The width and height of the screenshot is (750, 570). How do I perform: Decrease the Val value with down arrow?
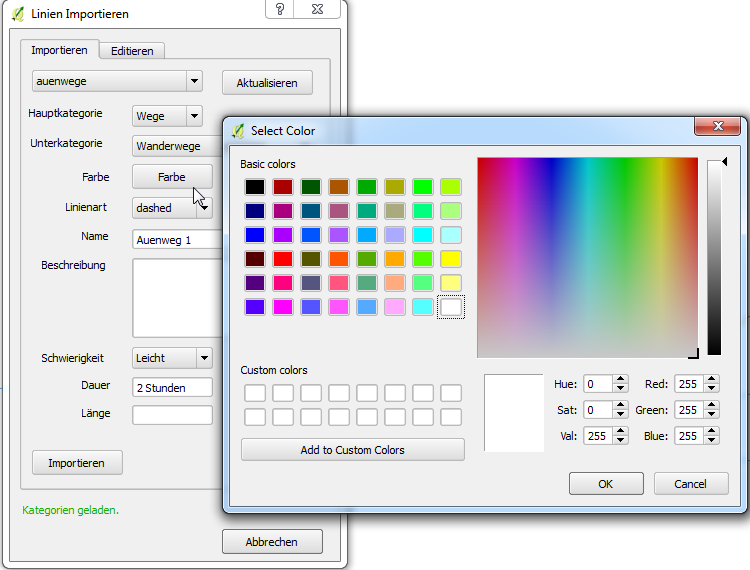(x=620, y=440)
